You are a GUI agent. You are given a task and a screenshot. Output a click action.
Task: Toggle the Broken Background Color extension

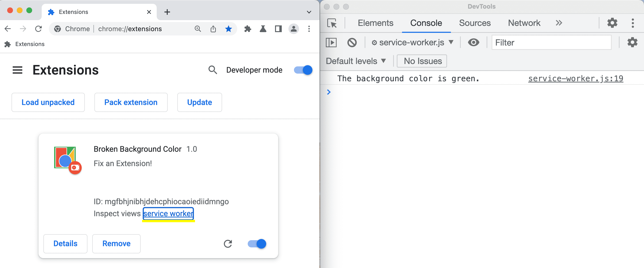pos(257,244)
